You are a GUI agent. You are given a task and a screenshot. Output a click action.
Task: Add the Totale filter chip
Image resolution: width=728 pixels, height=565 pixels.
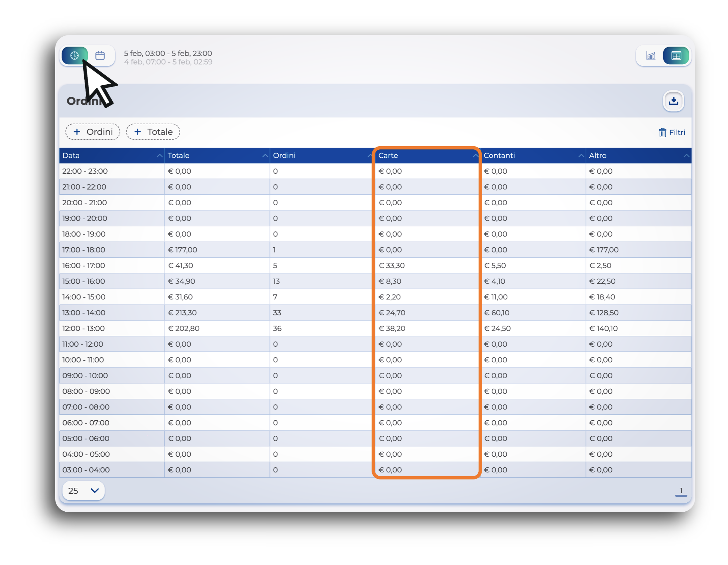(153, 132)
